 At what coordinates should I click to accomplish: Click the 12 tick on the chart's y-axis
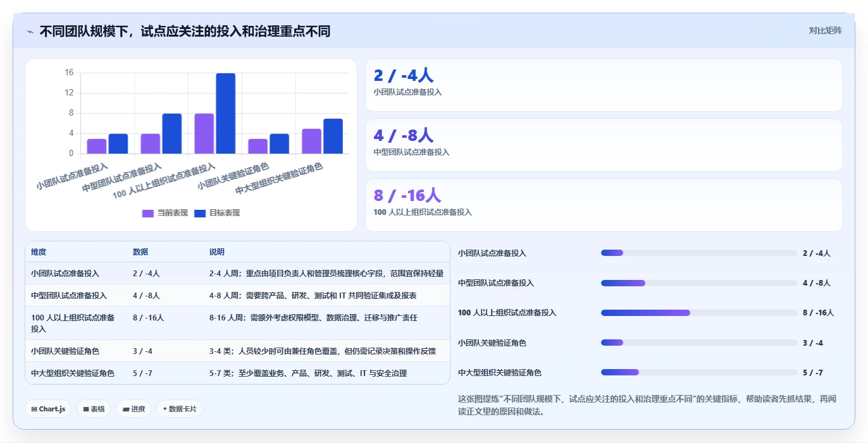[69, 93]
